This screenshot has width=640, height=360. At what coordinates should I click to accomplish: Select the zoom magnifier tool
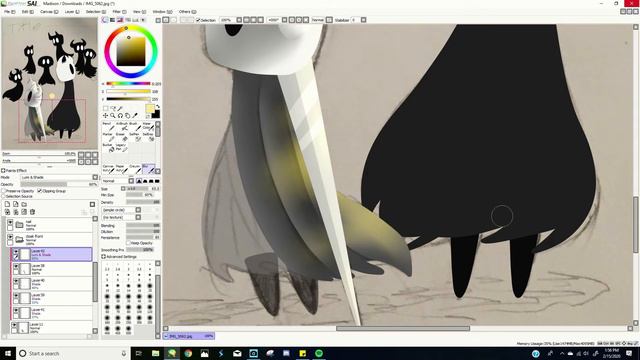pyautogui.click(x=113, y=116)
